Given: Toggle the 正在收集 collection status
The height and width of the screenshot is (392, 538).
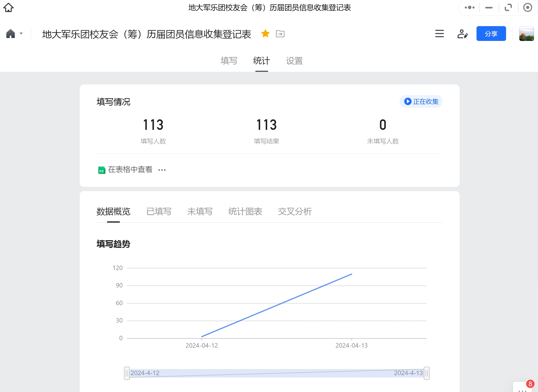Looking at the screenshot, I should 421,102.
